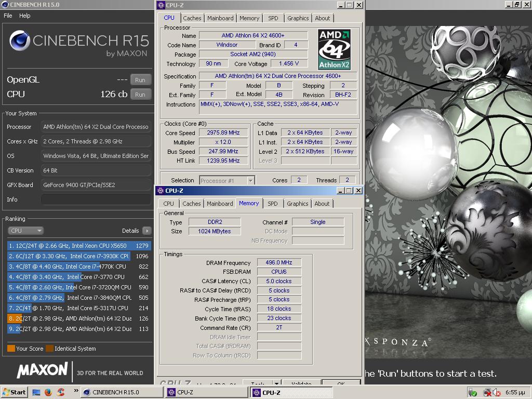Click the dark orange Identical System swatch
Viewport: 532px width, 399px height.
(49, 349)
